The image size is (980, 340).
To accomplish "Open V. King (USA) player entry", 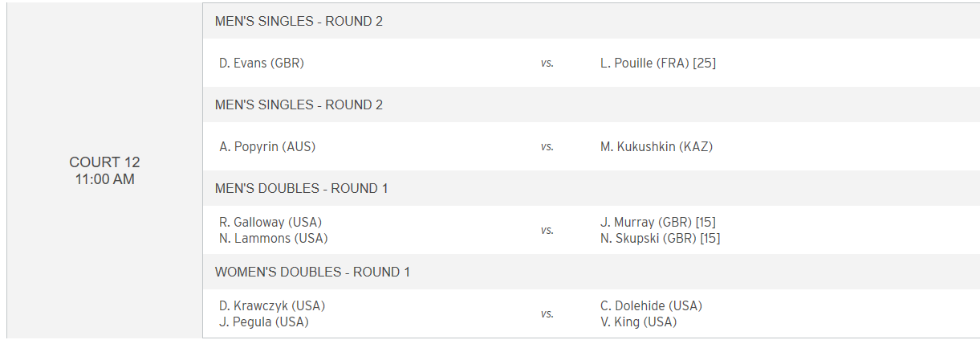I will click(x=638, y=322).
